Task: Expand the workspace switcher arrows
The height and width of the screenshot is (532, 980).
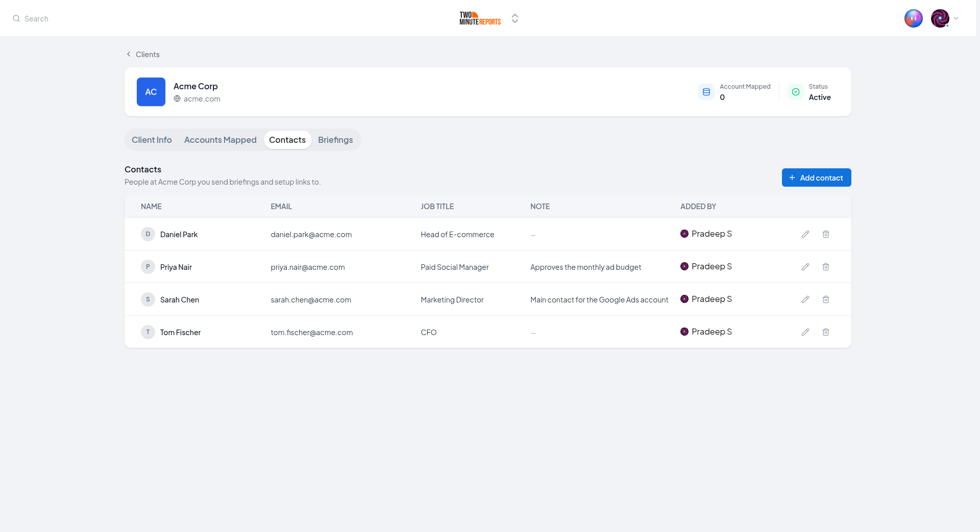Action: (515, 18)
